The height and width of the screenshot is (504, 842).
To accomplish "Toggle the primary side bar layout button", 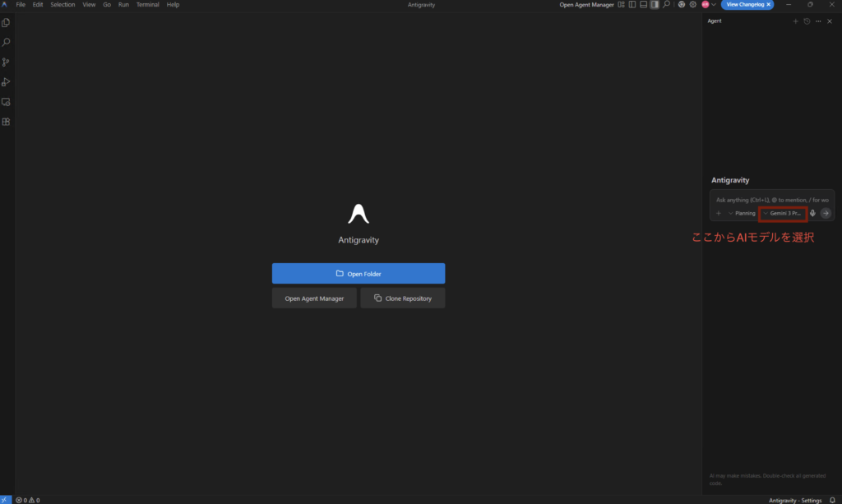I will click(x=631, y=4).
